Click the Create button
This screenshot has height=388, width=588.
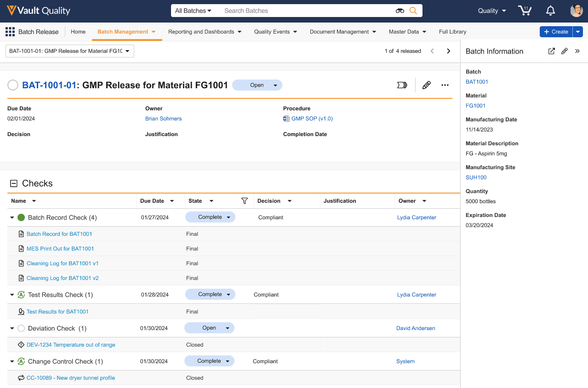tap(556, 32)
